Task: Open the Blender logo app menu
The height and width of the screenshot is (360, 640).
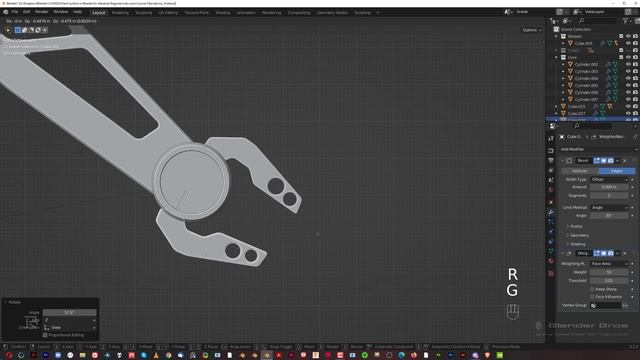Action: [6, 12]
